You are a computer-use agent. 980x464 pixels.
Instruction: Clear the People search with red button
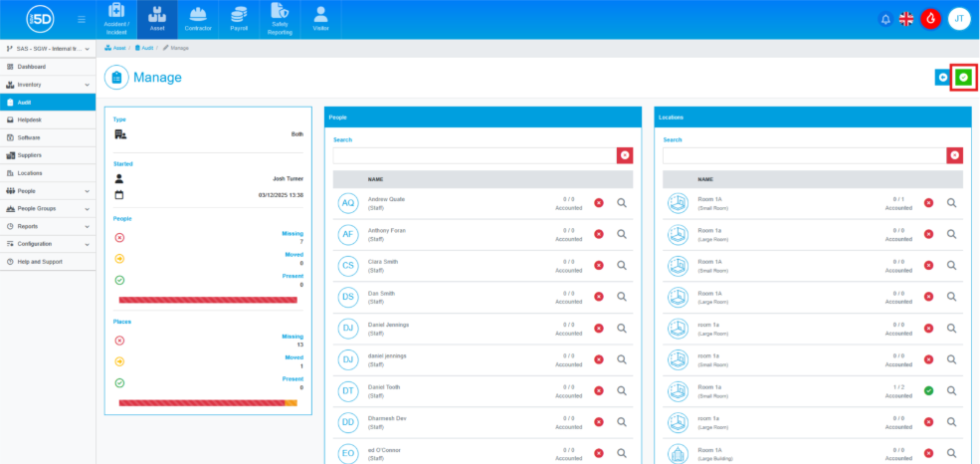(624, 155)
